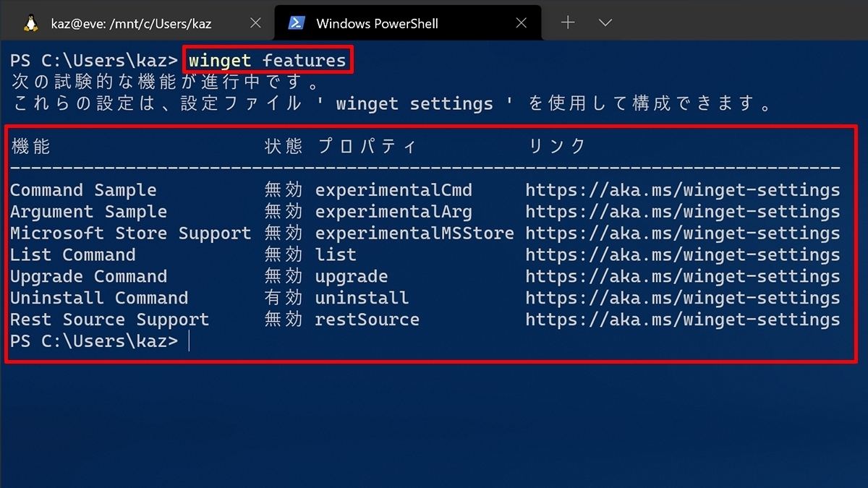Click the 'uninstall' property value
This screenshot has height=488, width=868.
362,298
